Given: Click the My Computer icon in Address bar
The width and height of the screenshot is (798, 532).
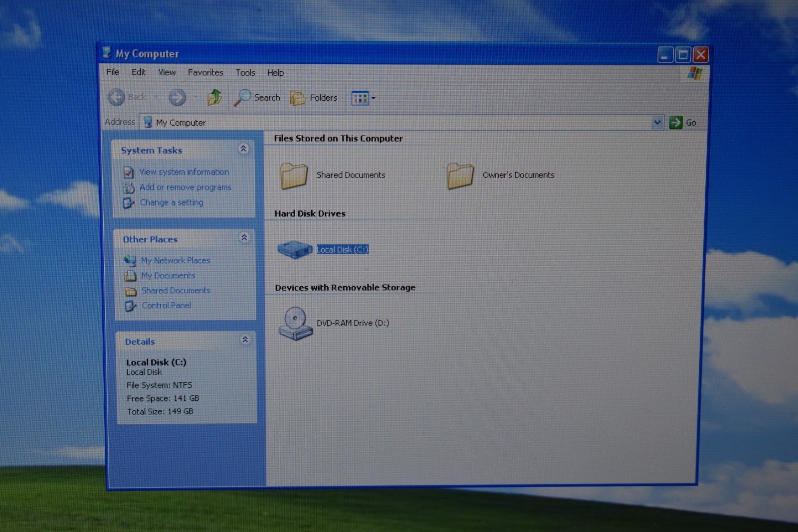Looking at the screenshot, I should [148, 122].
